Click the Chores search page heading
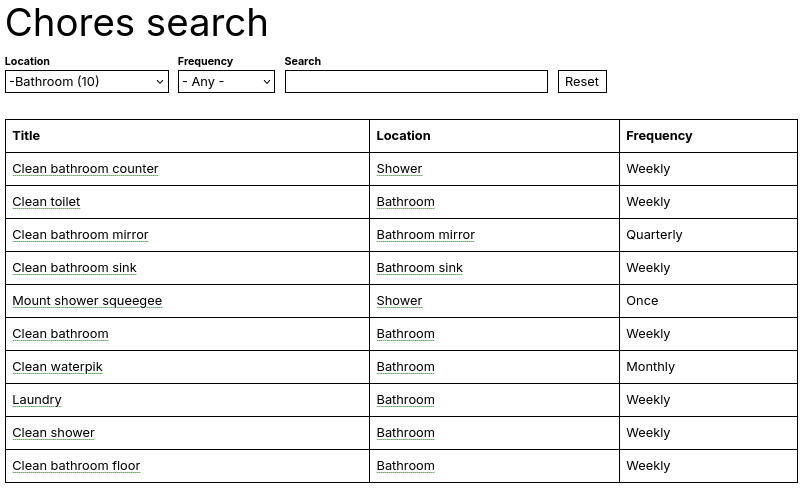The image size is (805, 491). click(x=137, y=23)
